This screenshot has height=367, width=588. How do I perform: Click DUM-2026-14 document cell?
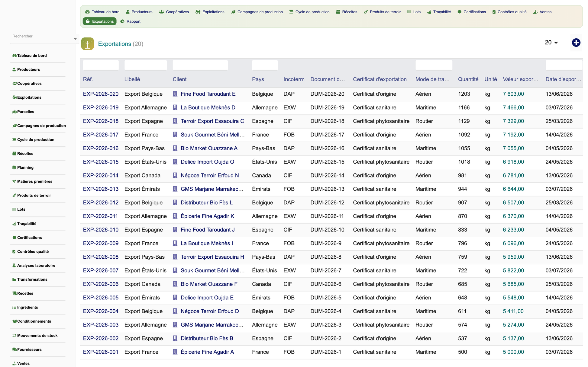[327, 175]
